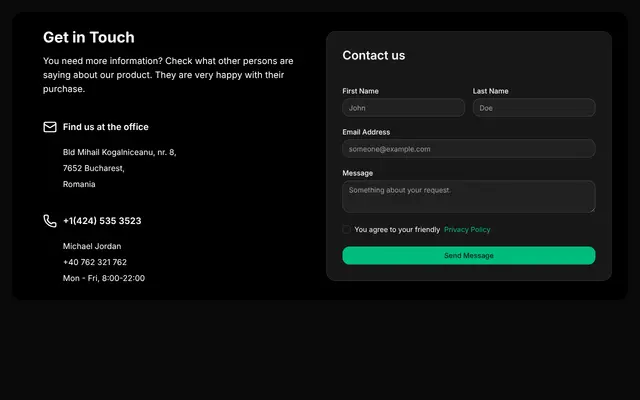Click the 'Contact us' form title

(x=373, y=56)
